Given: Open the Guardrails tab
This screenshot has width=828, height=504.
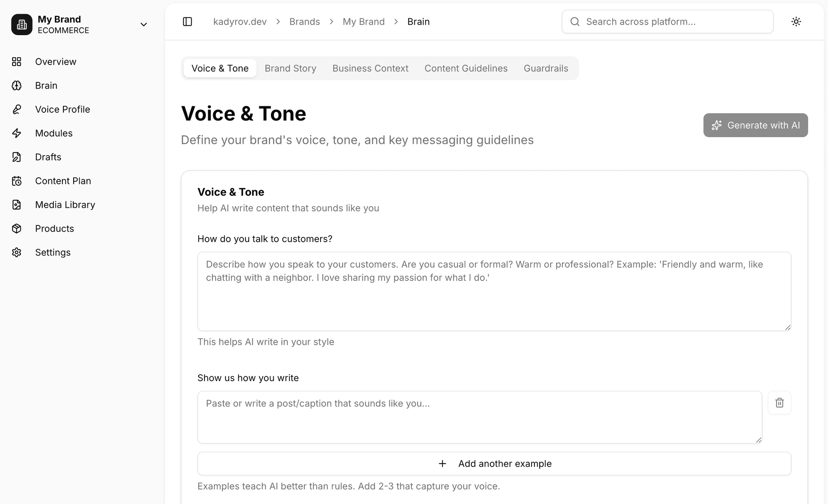Looking at the screenshot, I should pos(546,68).
